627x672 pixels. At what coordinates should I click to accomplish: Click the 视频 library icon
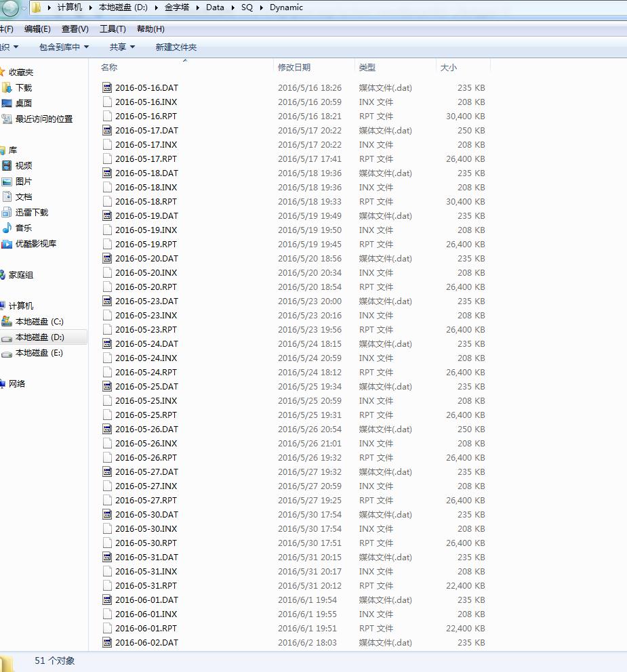7,165
